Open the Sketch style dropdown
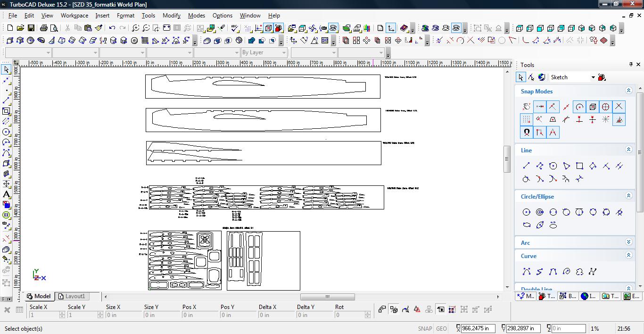Screen dimensions: 644x334 tap(593, 77)
